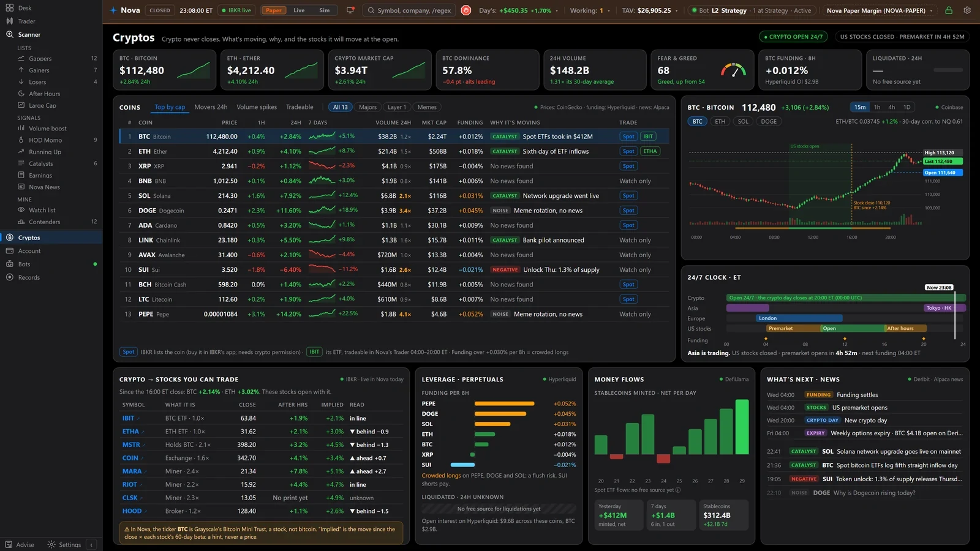The width and height of the screenshot is (980, 551).
Task: Open the Trader candlestick icon in the sidebar
Action: (x=9, y=21)
